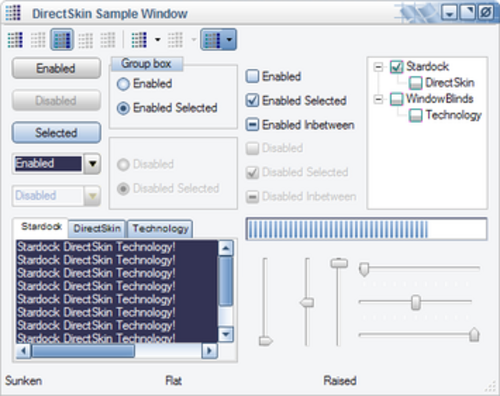This screenshot has width=500, height=396.
Task: Check the Enabled checkbox
Action: click(x=252, y=76)
